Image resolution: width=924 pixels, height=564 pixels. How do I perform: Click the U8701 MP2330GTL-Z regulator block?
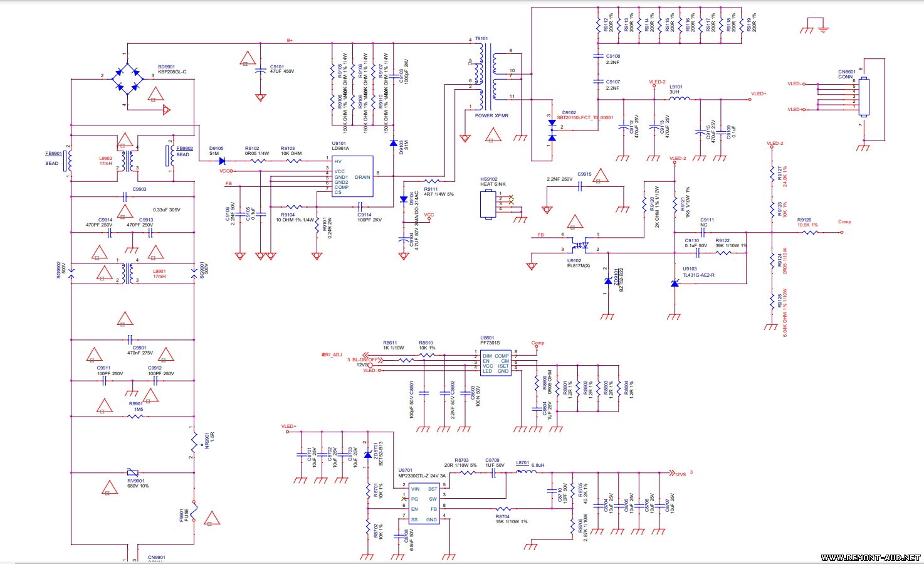[x=424, y=504]
